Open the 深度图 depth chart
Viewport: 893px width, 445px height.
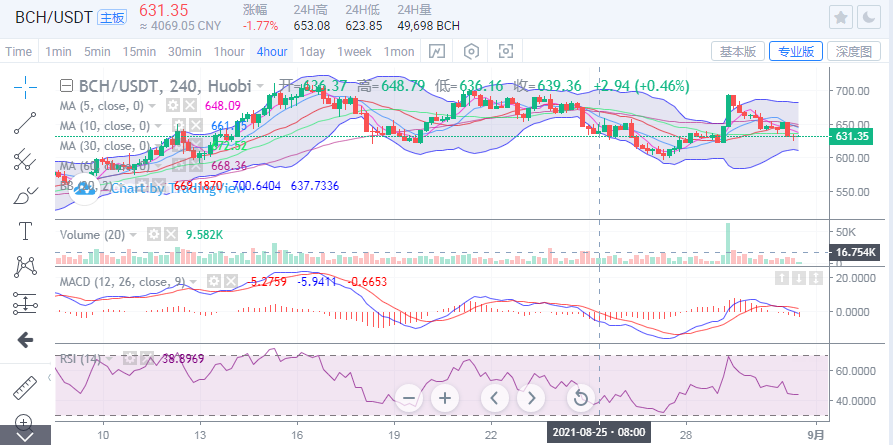(x=854, y=51)
